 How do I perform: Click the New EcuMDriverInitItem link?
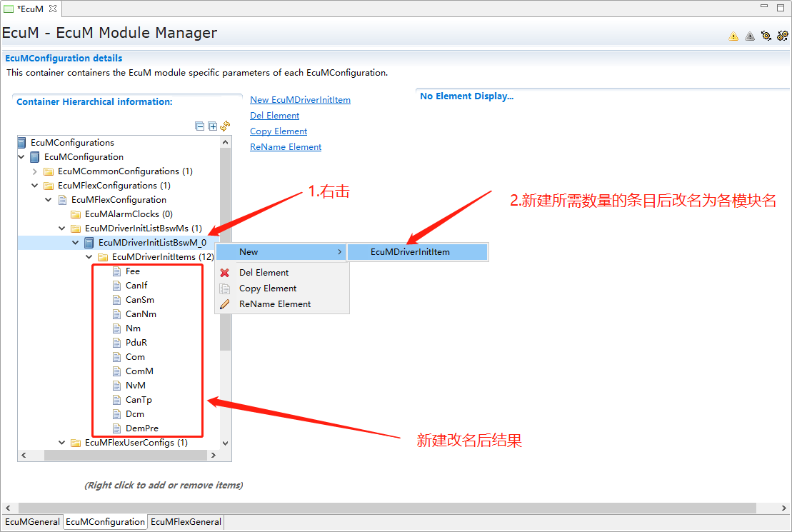(300, 100)
